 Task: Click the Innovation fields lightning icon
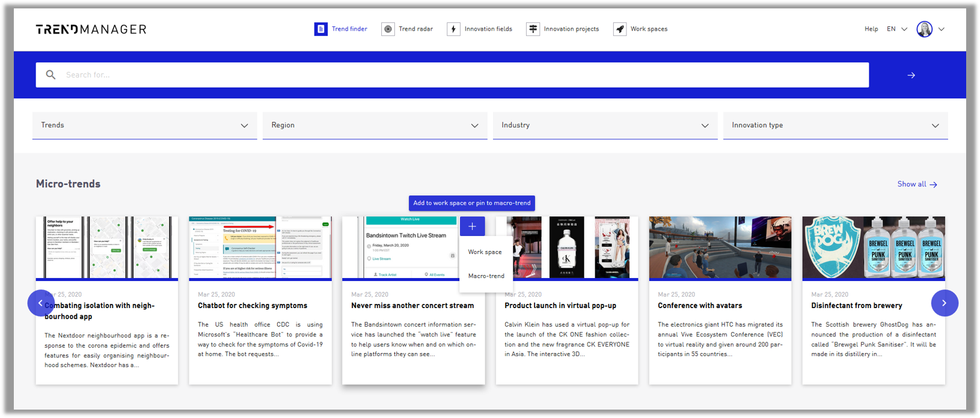coord(454,29)
